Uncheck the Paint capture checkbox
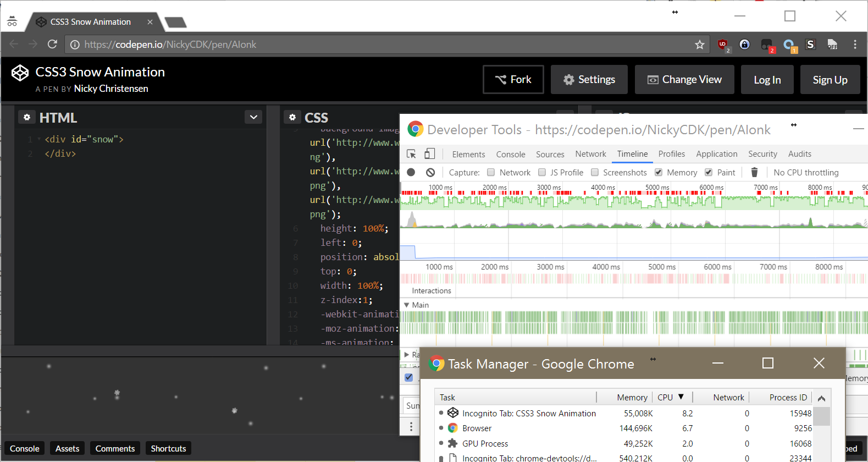This screenshot has width=868, height=462. click(x=709, y=172)
